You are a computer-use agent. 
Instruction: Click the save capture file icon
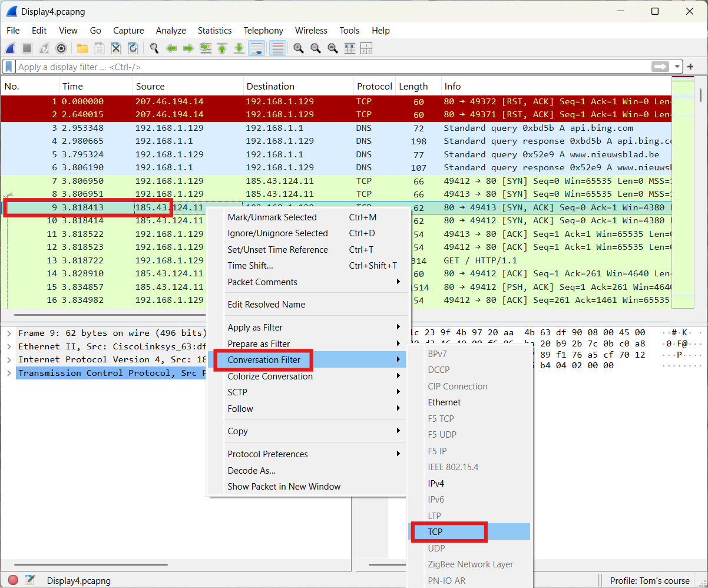pos(100,48)
